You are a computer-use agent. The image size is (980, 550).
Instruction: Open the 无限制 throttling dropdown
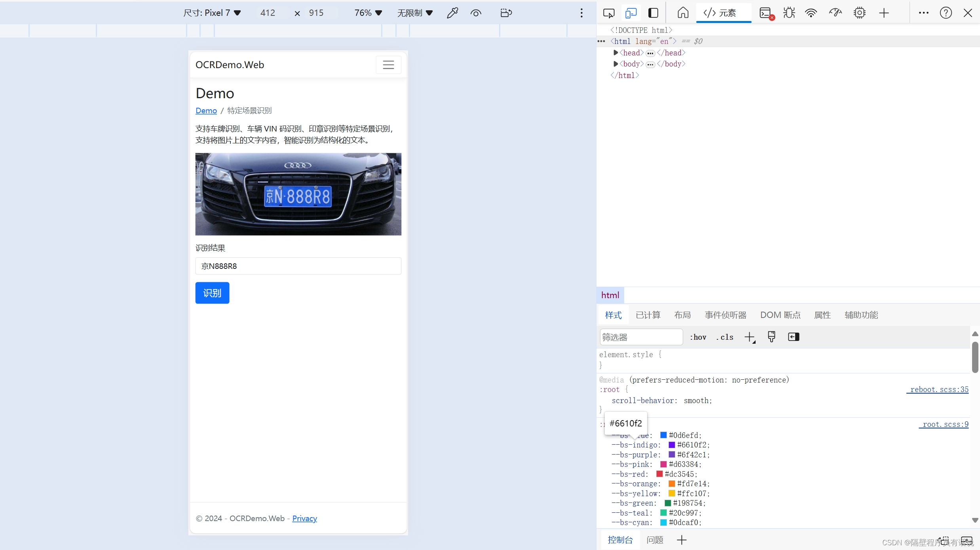415,13
